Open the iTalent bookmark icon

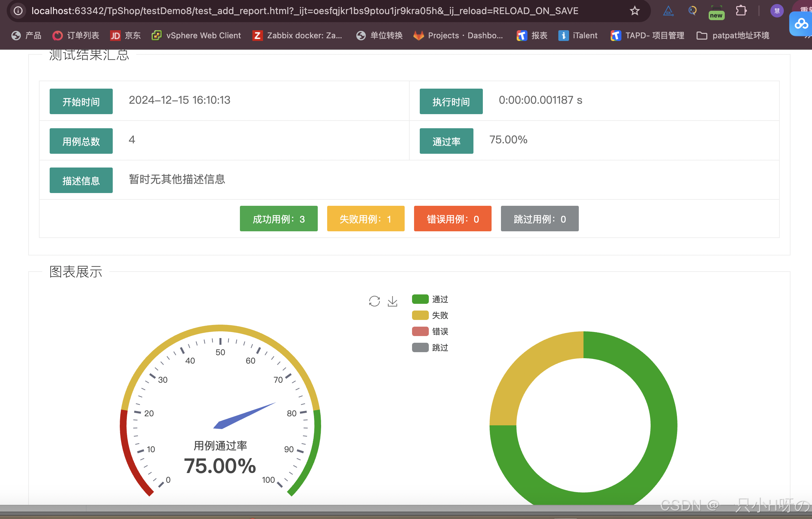pos(563,35)
